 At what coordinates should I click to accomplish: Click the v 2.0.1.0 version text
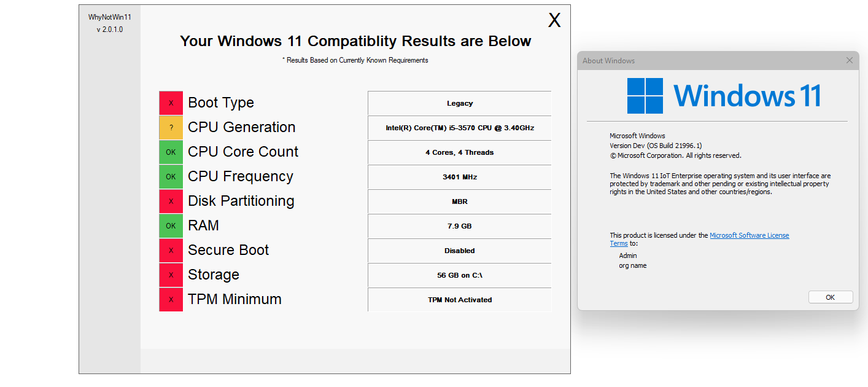tap(110, 29)
